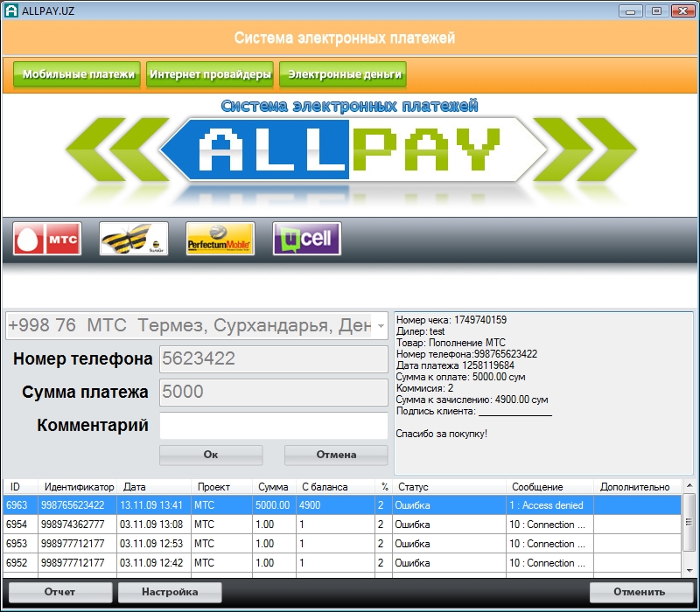Open the +998 76 MTC region dropdown

(380, 326)
